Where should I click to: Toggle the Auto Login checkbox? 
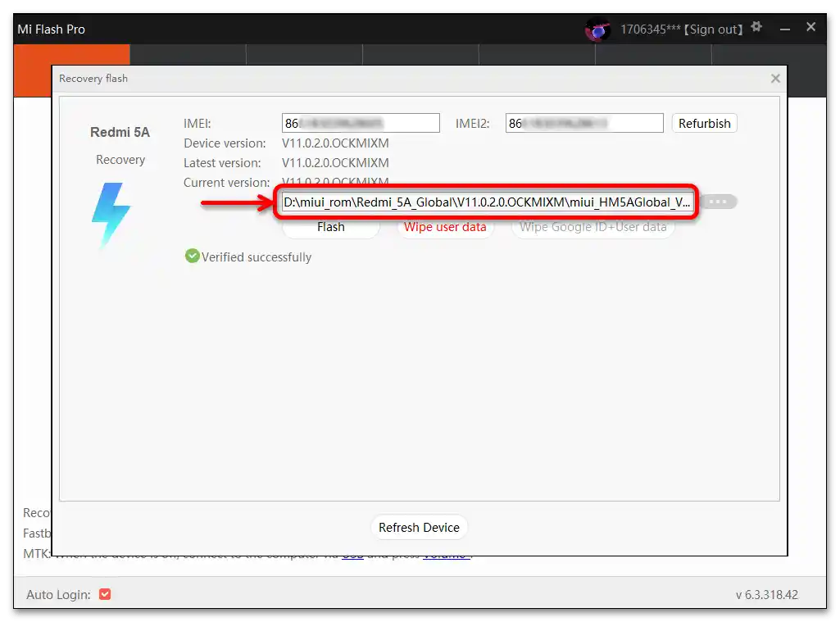105,594
